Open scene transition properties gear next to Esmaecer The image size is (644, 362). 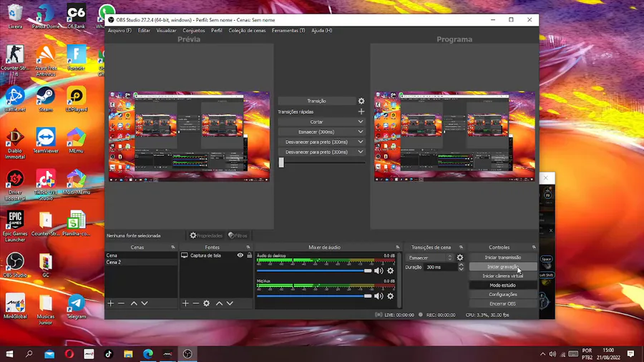pyautogui.click(x=460, y=258)
